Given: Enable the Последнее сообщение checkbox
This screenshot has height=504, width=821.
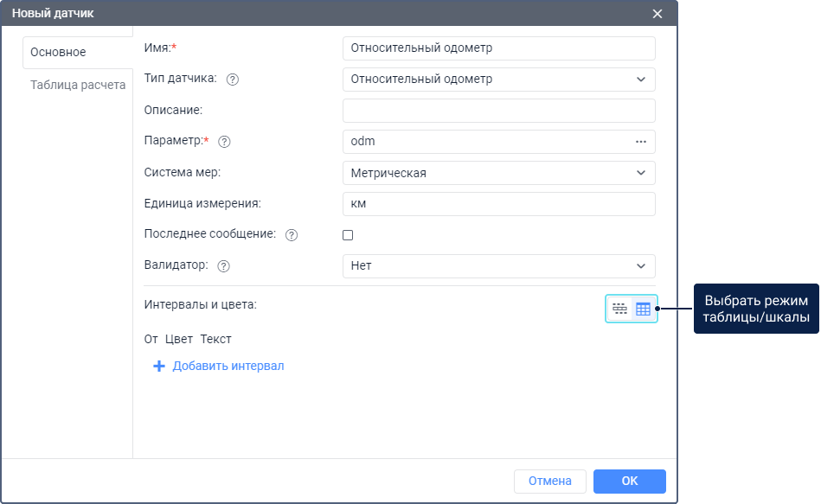Looking at the screenshot, I should (x=348, y=235).
